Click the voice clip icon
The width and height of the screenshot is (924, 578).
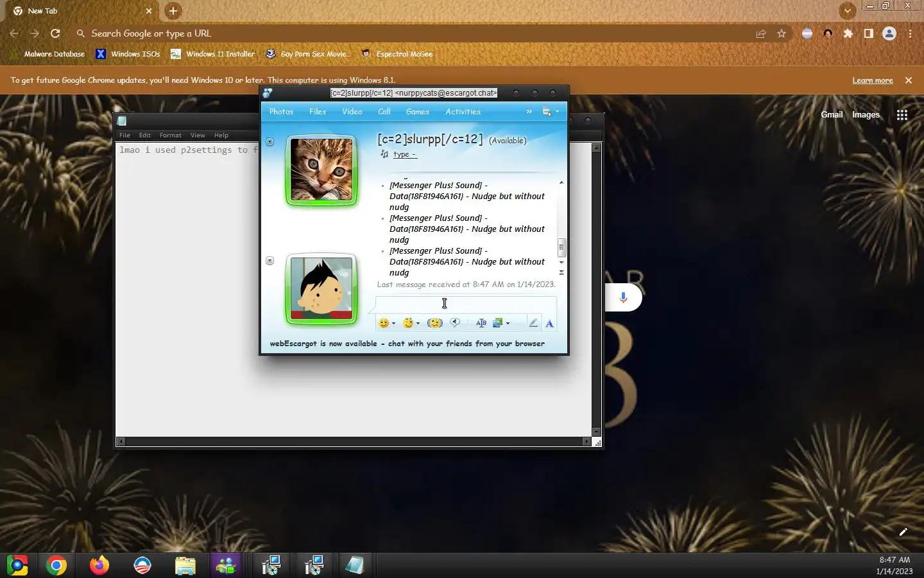[x=455, y=322]
